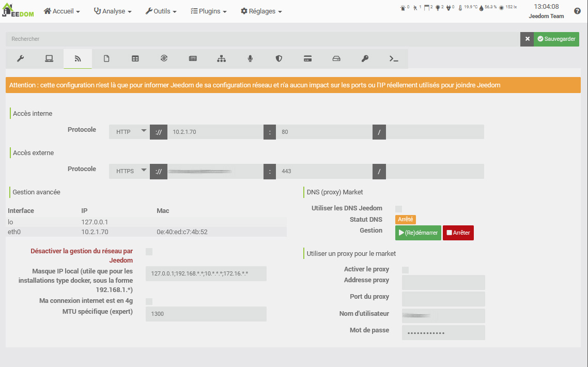Click the help question mark icon
This screenshot has height=367, width=588.
click(x=577, y=11)
